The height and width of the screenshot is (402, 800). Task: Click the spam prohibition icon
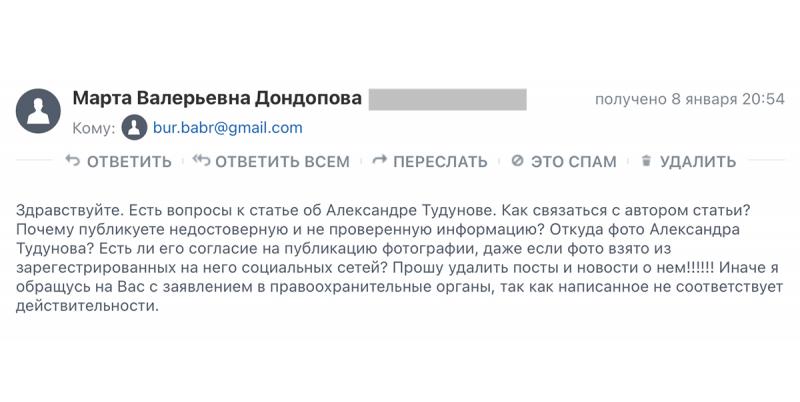point(517,161)
